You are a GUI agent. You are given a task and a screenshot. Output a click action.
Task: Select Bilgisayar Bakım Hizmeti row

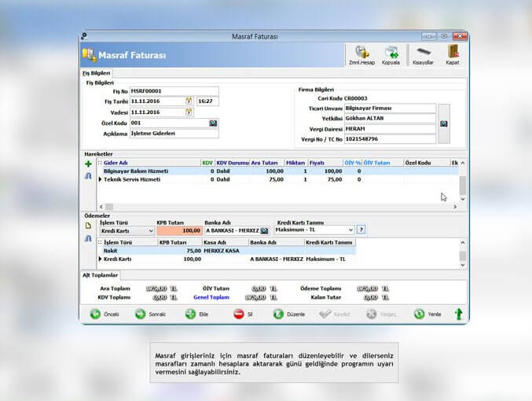pos(277,171)
